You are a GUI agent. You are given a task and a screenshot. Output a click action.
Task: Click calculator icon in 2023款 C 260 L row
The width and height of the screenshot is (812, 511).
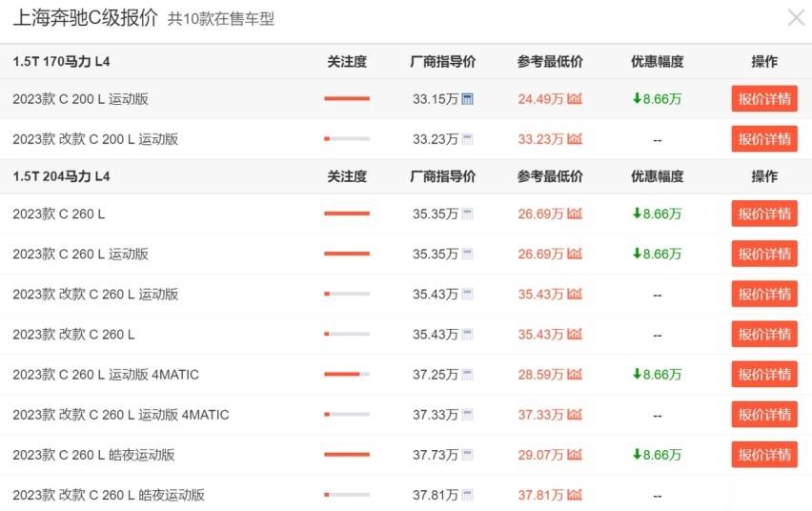coord(467,214)
